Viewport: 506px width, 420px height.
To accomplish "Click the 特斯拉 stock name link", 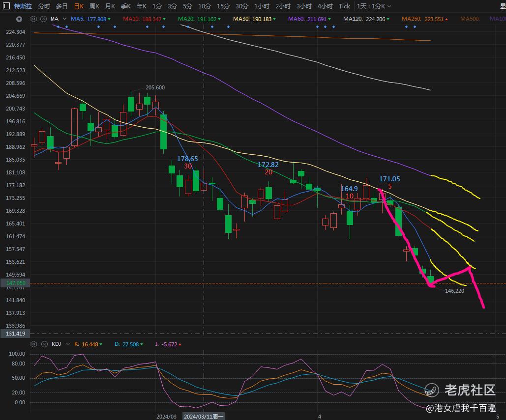I will coord(23,6).
